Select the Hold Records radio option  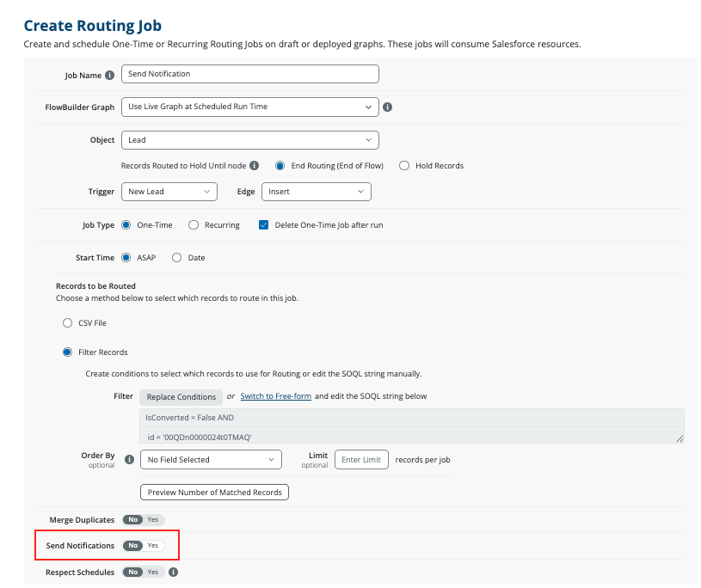pyautogui.click(x=404, y=166)
